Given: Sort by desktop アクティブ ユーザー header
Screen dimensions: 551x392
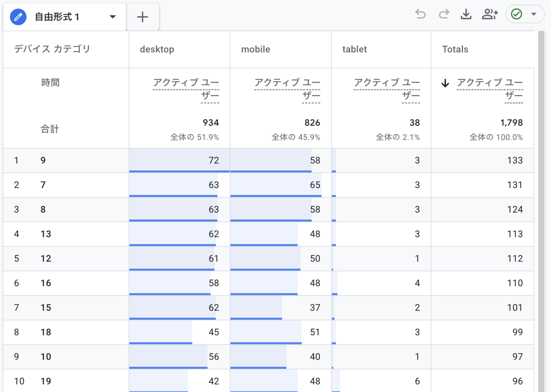Looking at the screenshot, I should (186, 89).
